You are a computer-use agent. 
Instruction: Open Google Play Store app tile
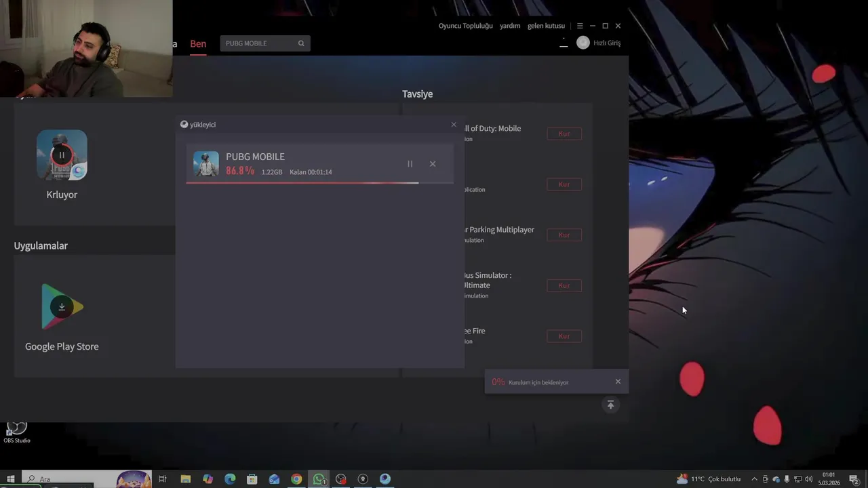tap(62, 306)
